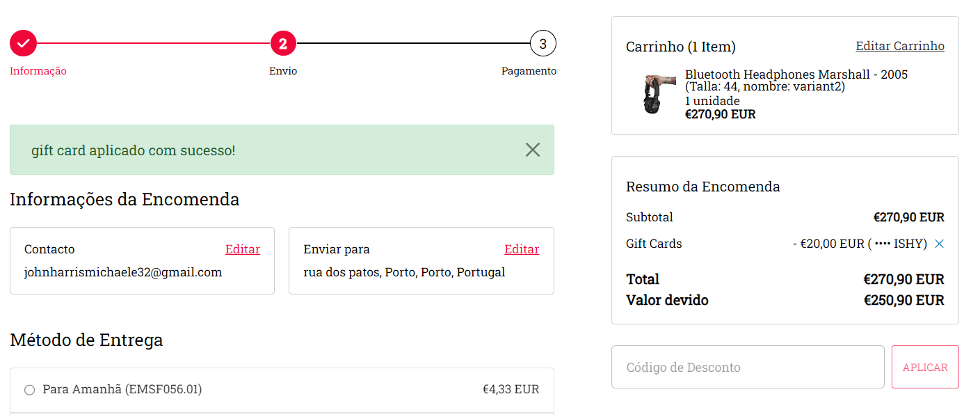Click the Para Amanhã (EMSF056.01) option label
Screen dimensions: 980x417
[122, 389]
